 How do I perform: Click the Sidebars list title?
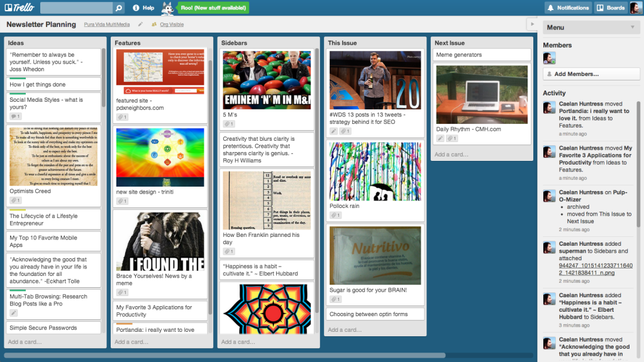(x=234, y=43)
